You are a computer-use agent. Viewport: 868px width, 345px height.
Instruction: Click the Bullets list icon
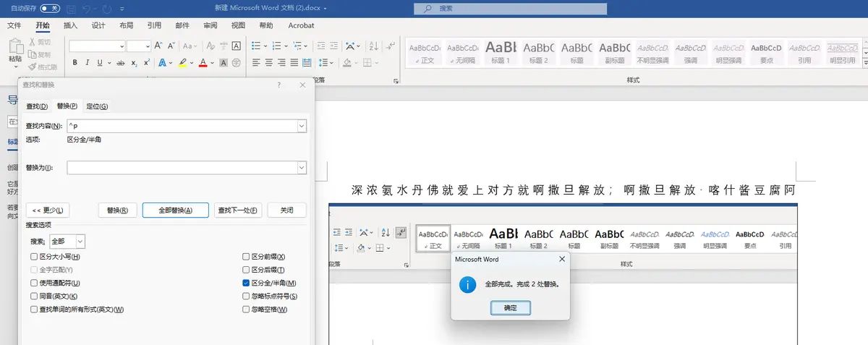(257, 45)
